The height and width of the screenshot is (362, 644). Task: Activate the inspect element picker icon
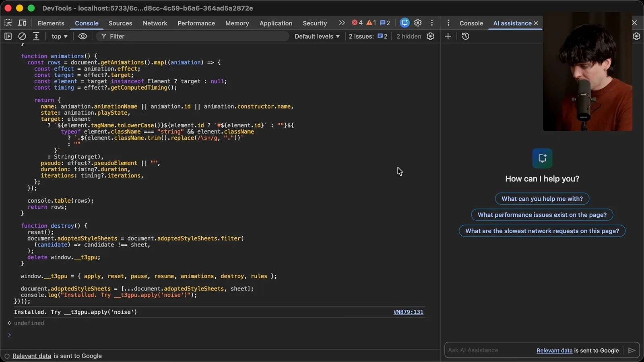click(x=8, y=23)
